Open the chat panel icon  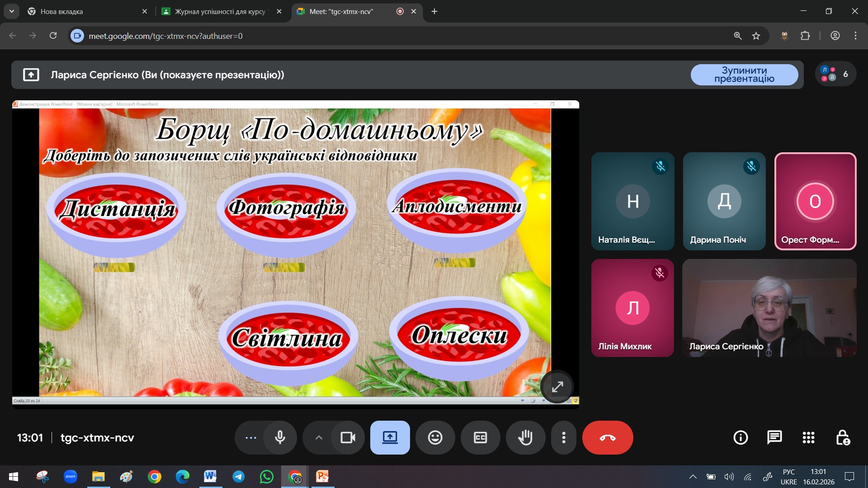coord(774,437)
